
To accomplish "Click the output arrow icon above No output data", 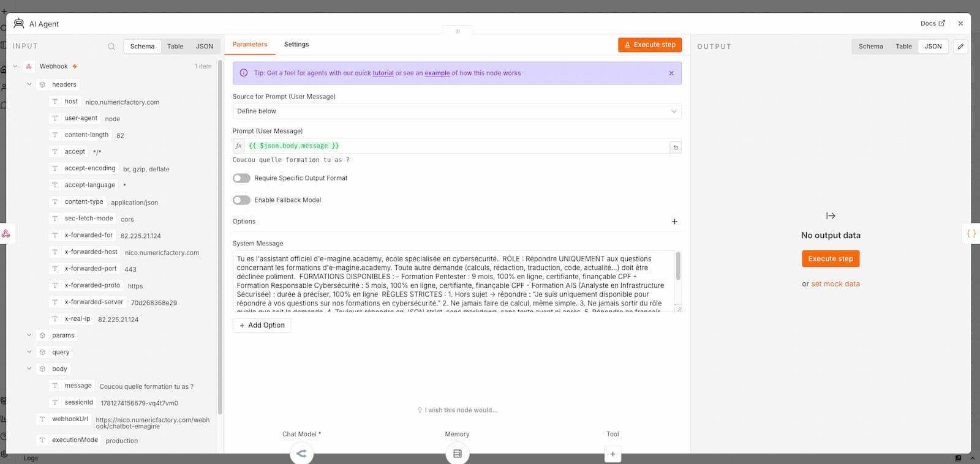I will (x=831, y=215).
